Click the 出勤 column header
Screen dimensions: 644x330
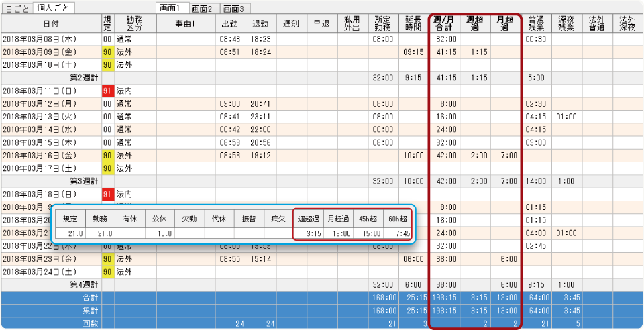(230, 23)
